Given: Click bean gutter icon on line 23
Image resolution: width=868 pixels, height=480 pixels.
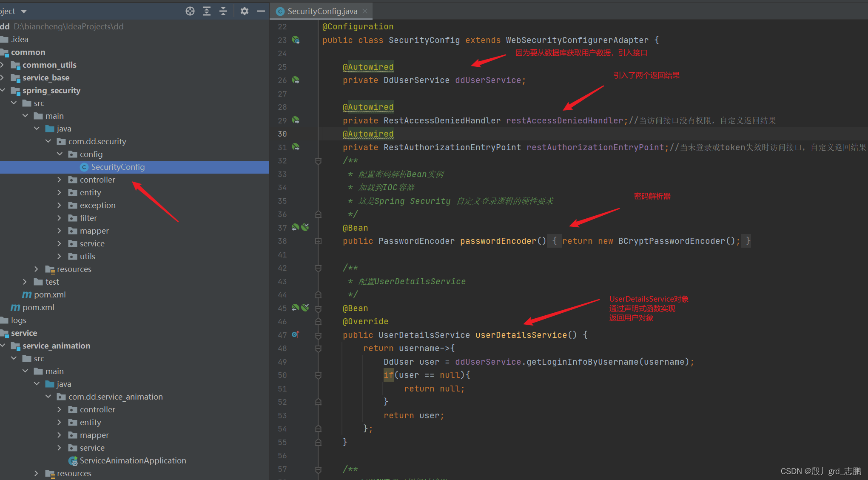Looking at the screenshot, I should pyautogui.click(x=296, y=40).
